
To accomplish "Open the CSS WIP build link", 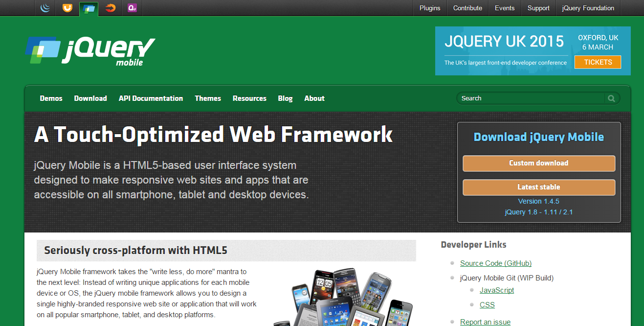I will (x=487, y=305).
